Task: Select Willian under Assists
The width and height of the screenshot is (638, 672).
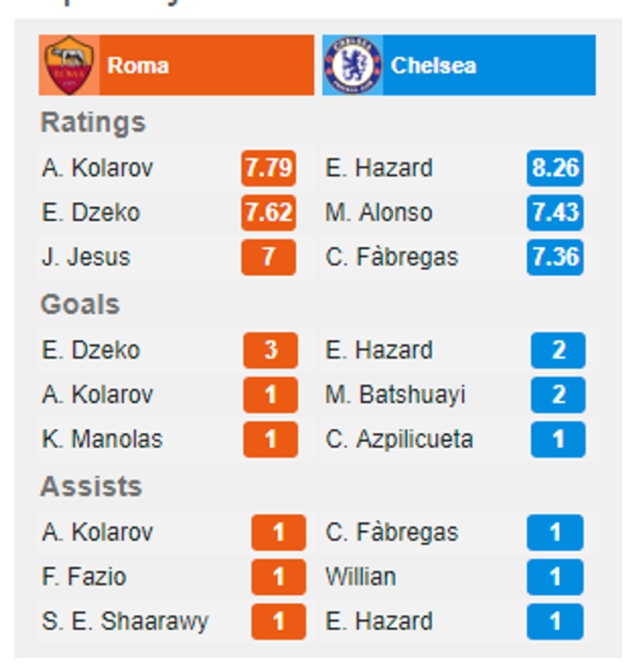Action: point(361,577)
